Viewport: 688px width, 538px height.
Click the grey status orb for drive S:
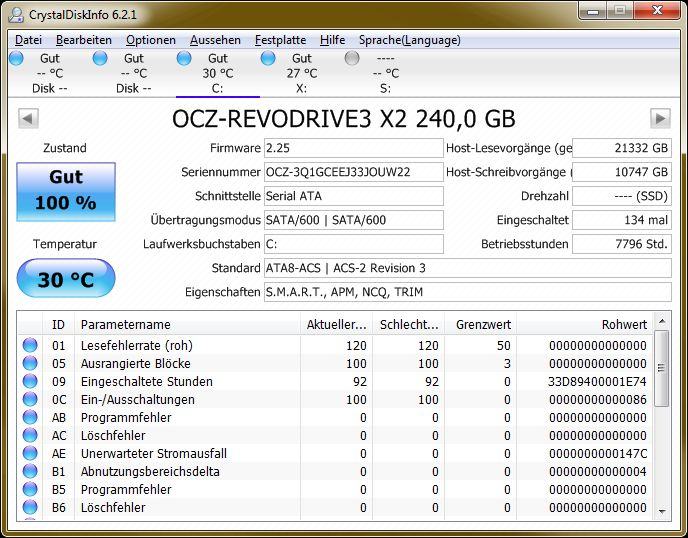pos(352,58)
